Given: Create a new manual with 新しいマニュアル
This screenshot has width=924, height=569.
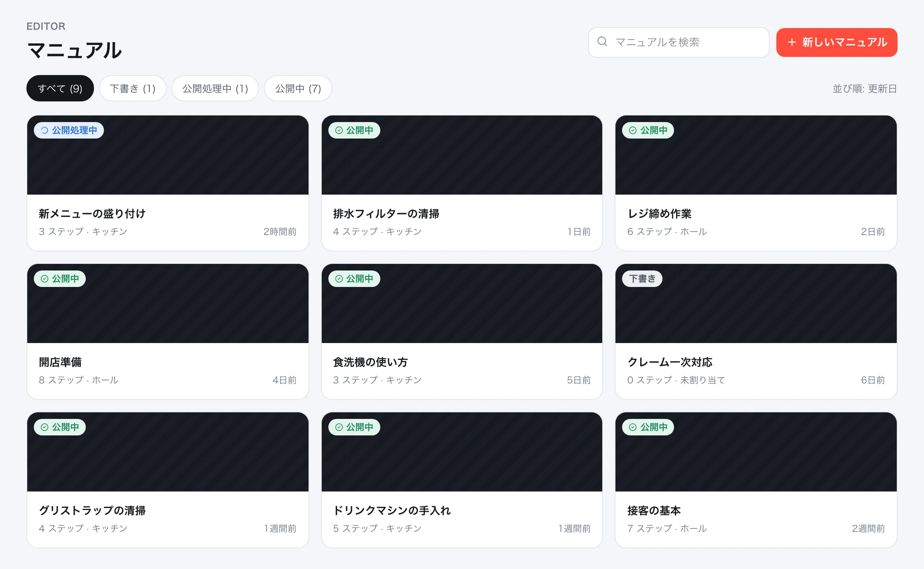Looking at the screenshot, I should 837,42.
